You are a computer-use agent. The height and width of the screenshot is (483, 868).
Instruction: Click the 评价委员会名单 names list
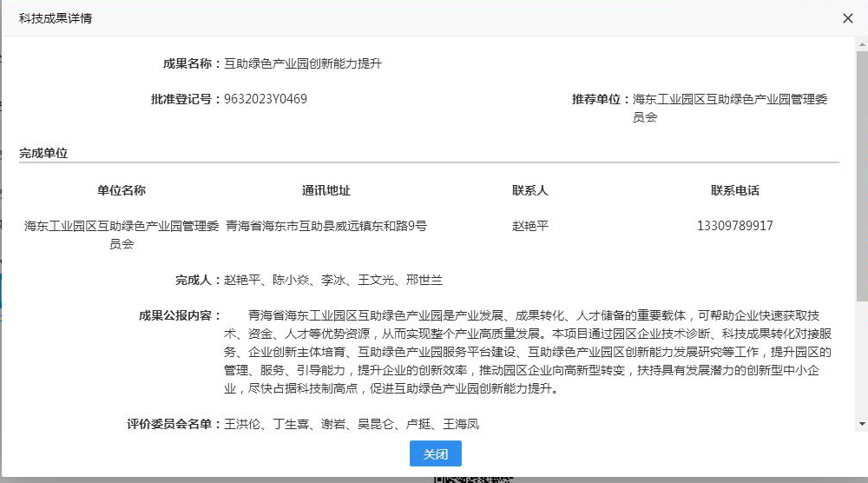tap(352, 424)
